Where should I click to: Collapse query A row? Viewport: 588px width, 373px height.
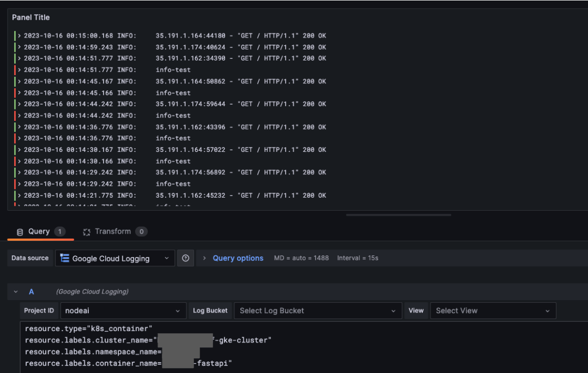tap(16, 292)
